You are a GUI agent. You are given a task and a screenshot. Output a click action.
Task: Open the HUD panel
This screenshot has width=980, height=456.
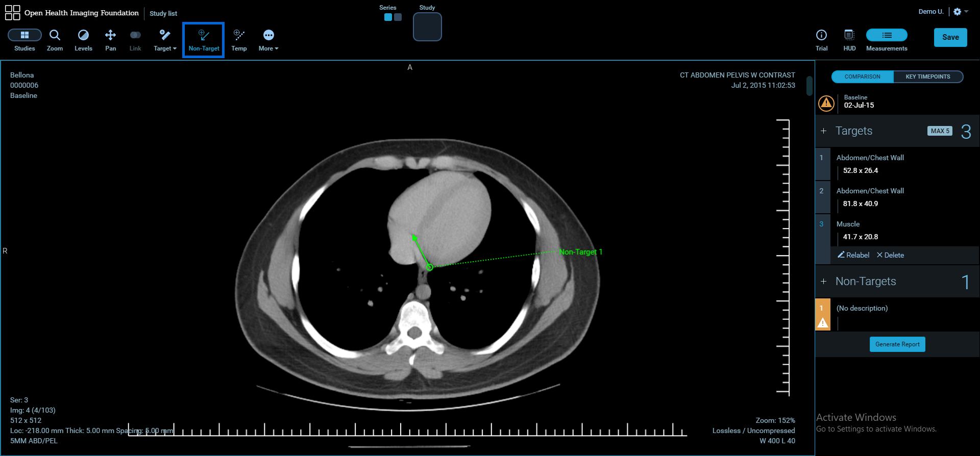pyautogui.click(x=849, y=40)
